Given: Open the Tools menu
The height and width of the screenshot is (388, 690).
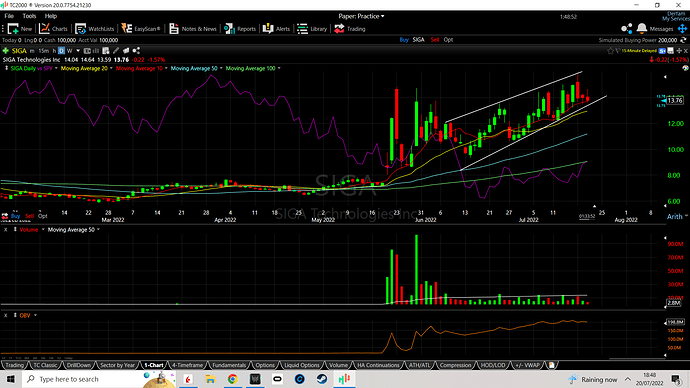Looking at the screenshot, I should (x=29, y=16).
